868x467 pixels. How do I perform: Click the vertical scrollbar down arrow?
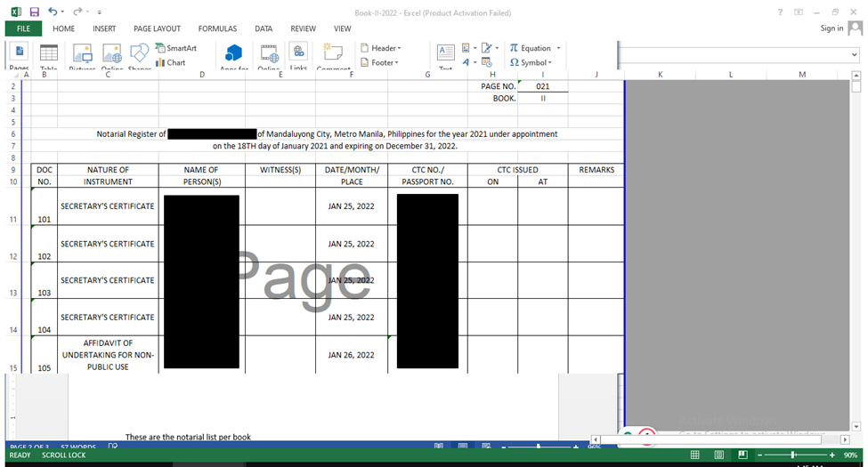click(x=856, y=427)
